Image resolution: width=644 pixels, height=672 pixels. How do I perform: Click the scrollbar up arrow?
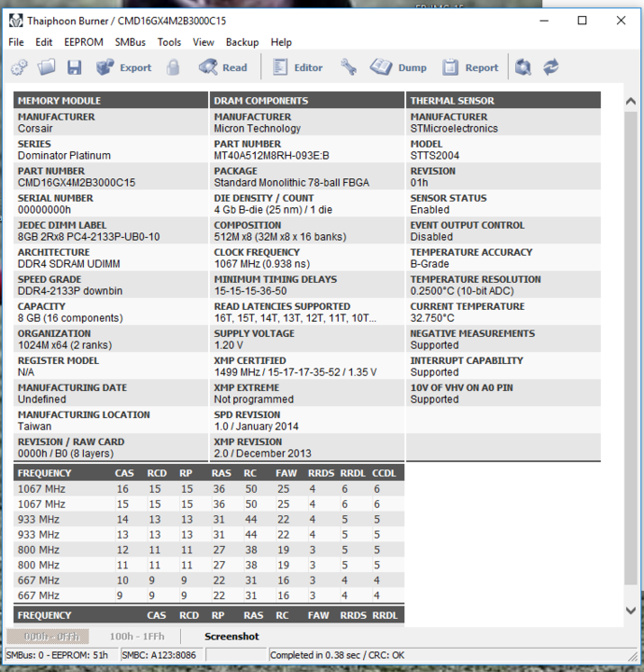(x=630, y=101)
